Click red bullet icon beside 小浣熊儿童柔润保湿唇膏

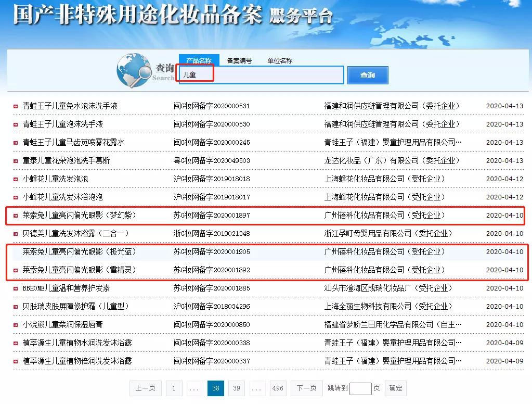(15, 325)
